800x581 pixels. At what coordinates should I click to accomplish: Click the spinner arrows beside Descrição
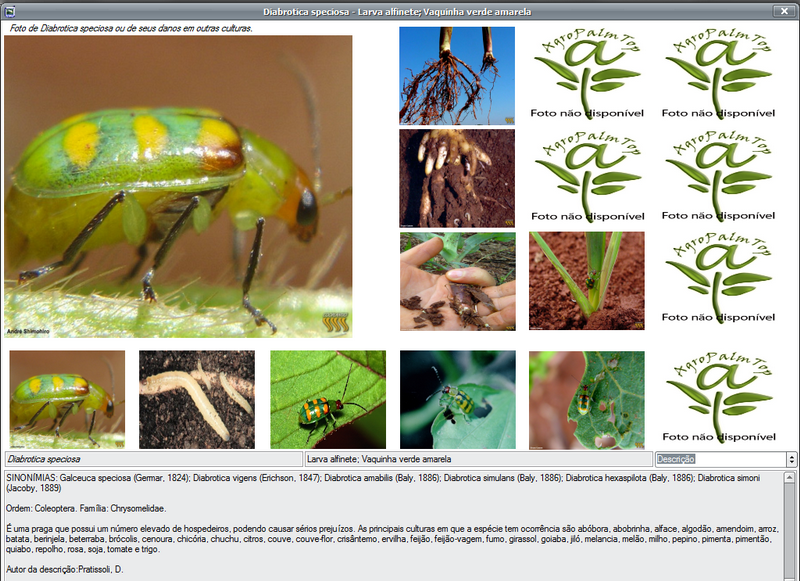[x=792, y=459]
